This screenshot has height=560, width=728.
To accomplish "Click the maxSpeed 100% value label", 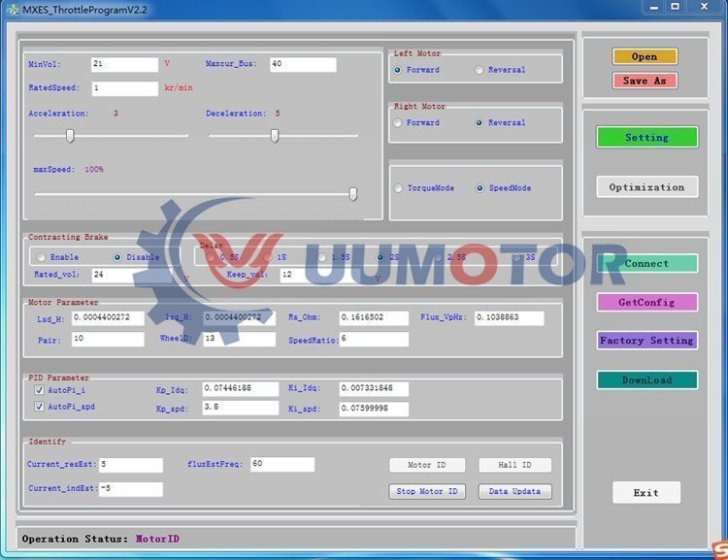I will pos(94,170).
